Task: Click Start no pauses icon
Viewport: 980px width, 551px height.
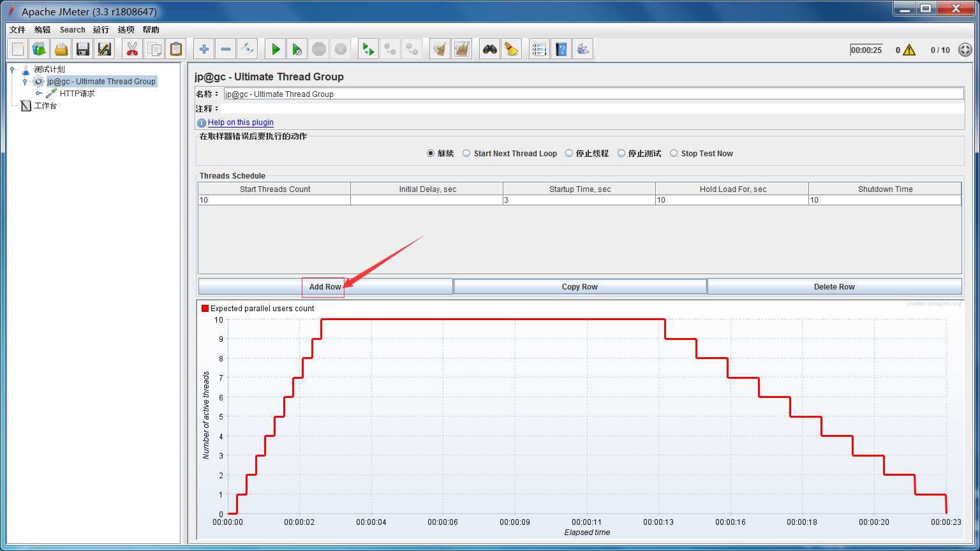Action: (x=297, y=49)
